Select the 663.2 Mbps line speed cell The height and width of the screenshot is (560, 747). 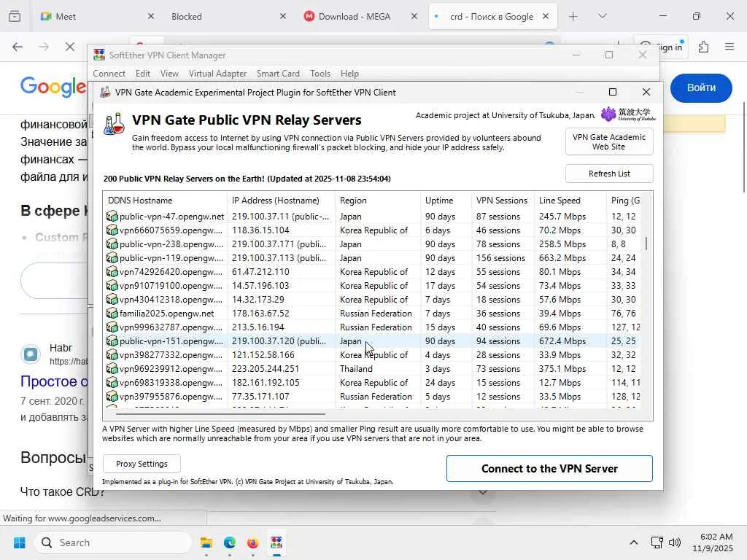click(x=562, y=257)
